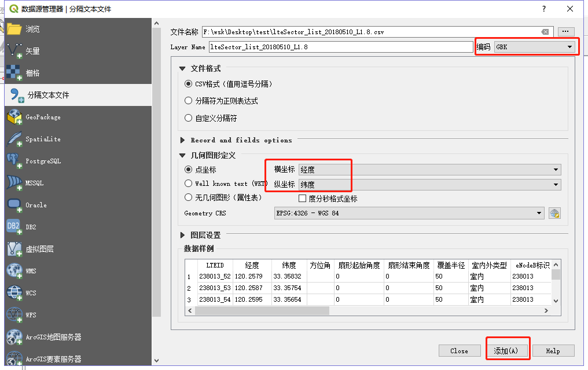Open the Geometry CRS EPSG:4326 dropdown
Viewport: 588px width, 370px height.
[409, 213]
